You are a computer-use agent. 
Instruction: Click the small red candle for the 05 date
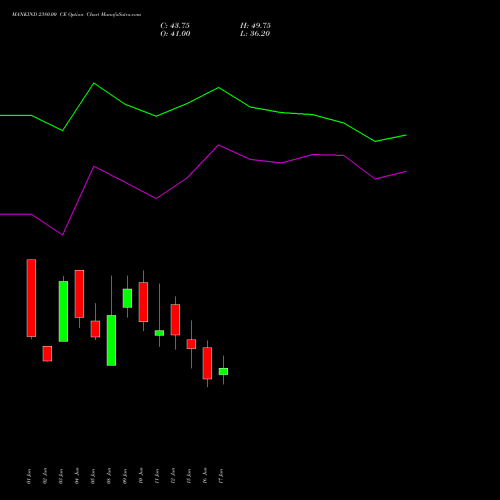(95, 329)
